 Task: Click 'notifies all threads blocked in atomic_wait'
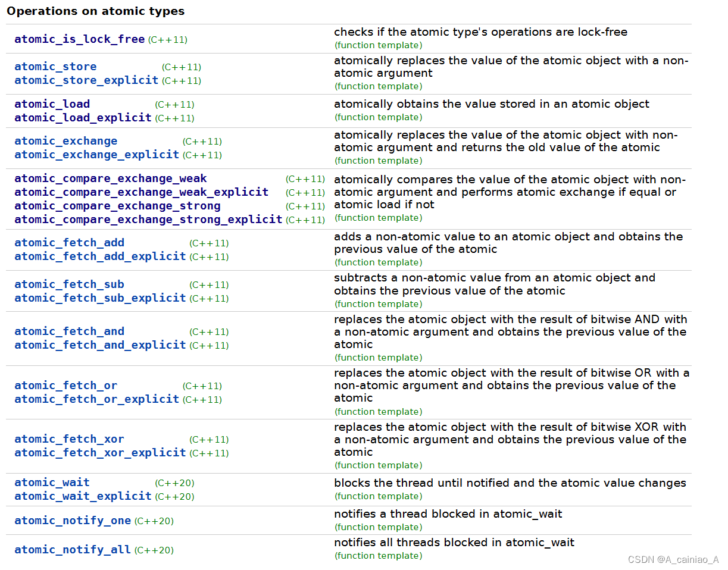tap(454, 543)
